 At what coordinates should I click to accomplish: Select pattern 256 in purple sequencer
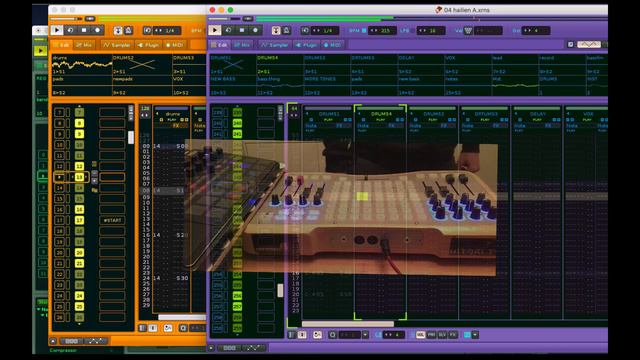click(x=237, y=296)
